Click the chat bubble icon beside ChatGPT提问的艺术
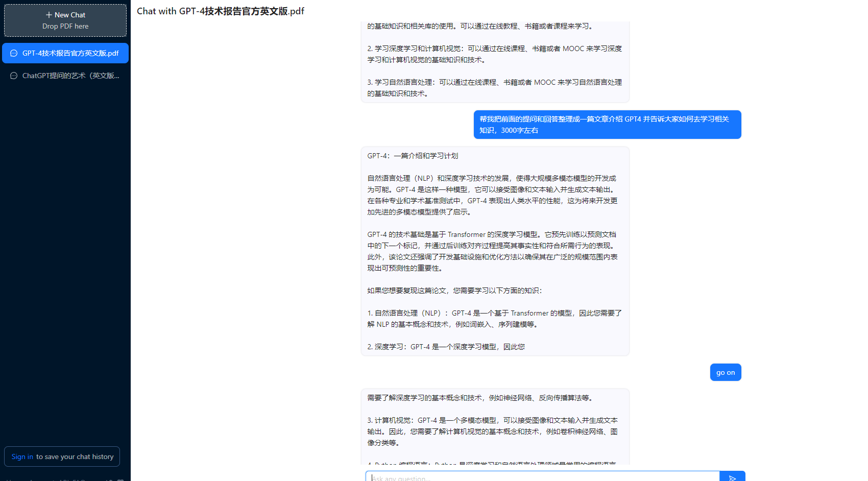This screenshot has width=868, height=481. coord(14,76)
